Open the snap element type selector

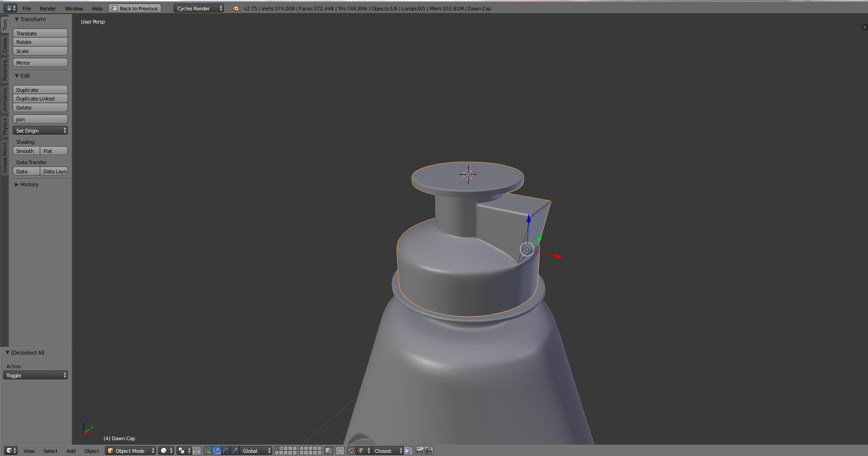pyautogui.click(x=364, y=451)
